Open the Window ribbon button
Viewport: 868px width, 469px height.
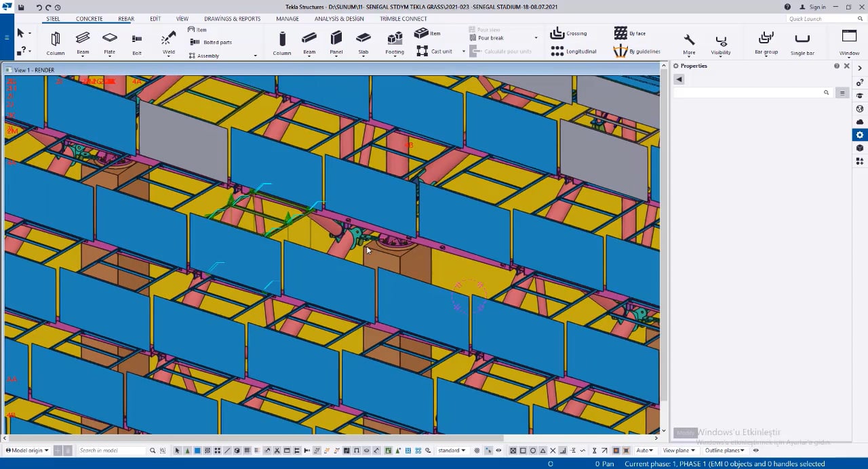point(849,43)
